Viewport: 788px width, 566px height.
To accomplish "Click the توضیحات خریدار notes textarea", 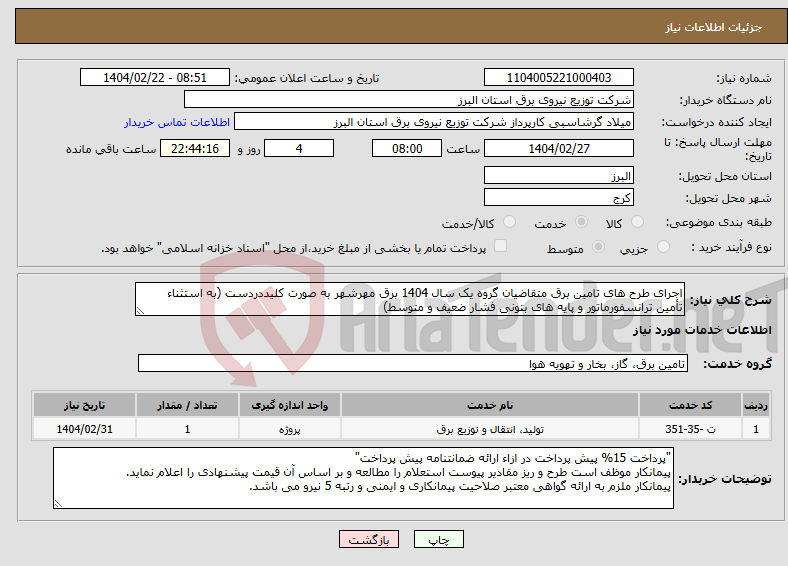I will (363, 478).
